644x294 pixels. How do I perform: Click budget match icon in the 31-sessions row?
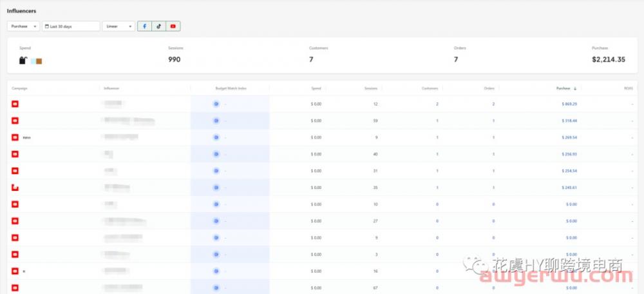pos(216,171)
